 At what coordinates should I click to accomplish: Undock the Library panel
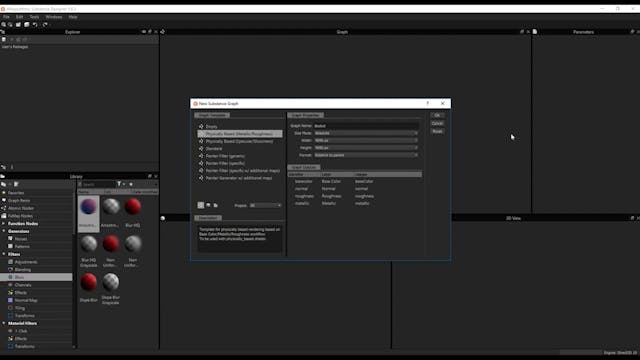[x=150, y=176]
